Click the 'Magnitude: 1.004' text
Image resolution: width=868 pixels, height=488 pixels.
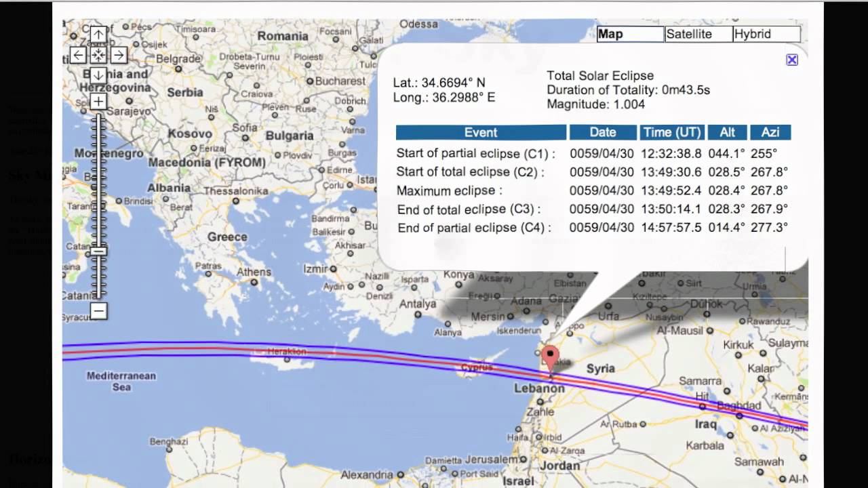click(596, 104)
